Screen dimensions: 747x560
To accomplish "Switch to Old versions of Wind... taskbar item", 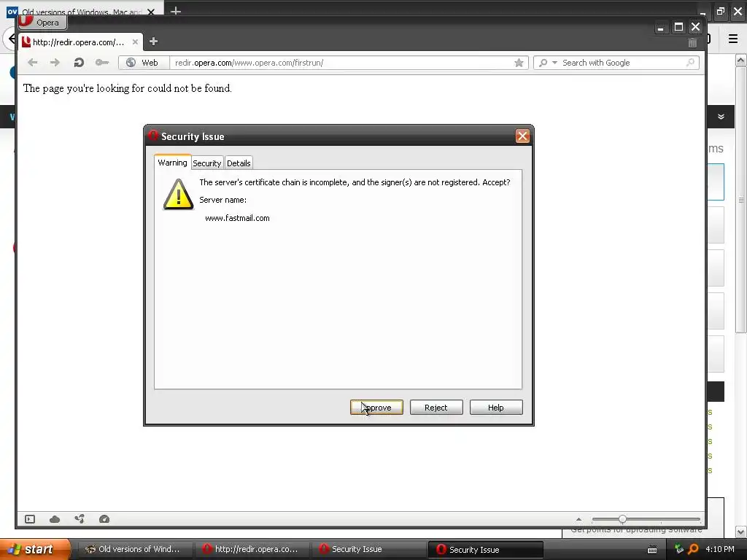I will coord(133,549).
